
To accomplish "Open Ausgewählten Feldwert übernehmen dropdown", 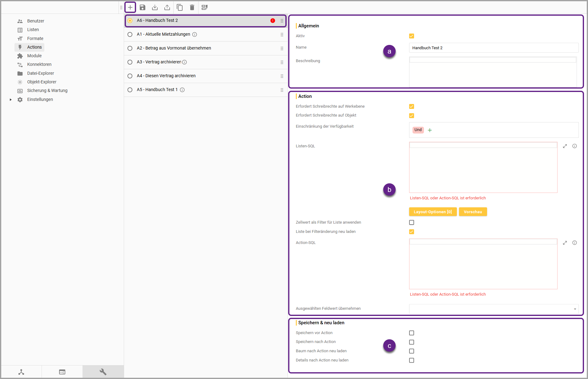I will click(x=575, y=309).
